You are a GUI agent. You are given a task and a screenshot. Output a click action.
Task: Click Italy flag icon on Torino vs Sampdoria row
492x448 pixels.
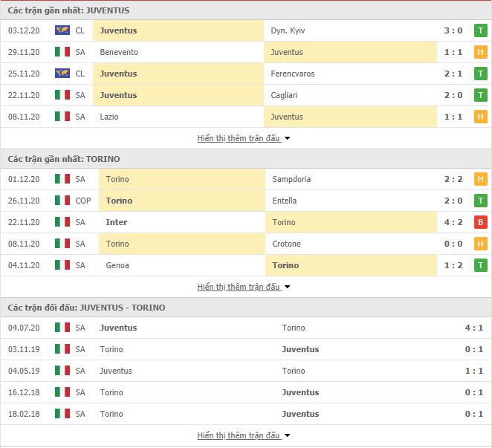62,179
